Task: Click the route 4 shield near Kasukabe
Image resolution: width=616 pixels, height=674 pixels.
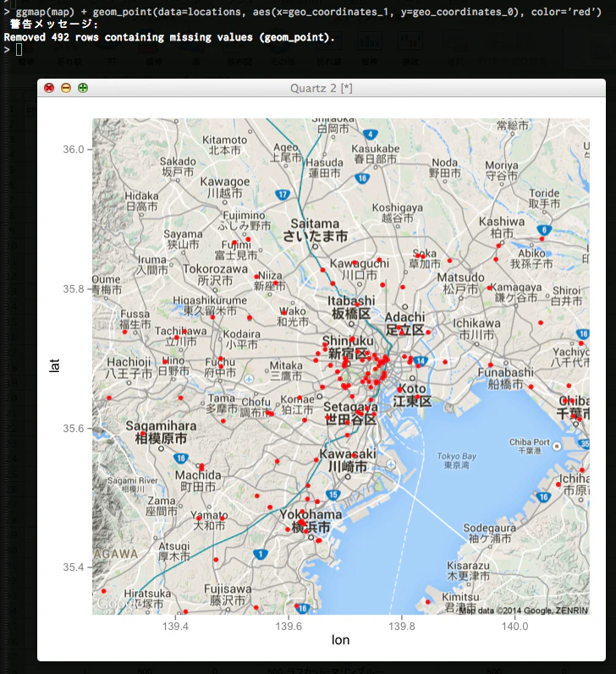Action: (x=370, y=134)
